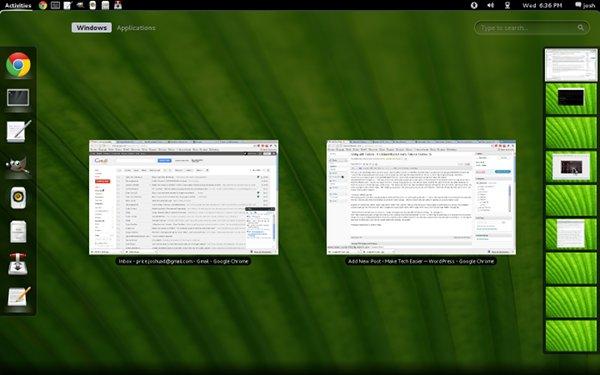Open the notepad with pencil dash icon

pos(18,297)
